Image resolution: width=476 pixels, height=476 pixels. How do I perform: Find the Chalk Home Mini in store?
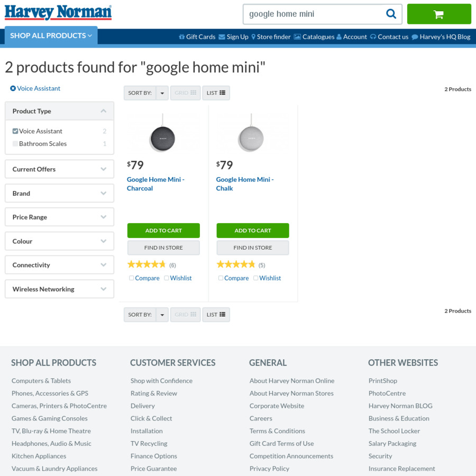(x=253, y=248)
